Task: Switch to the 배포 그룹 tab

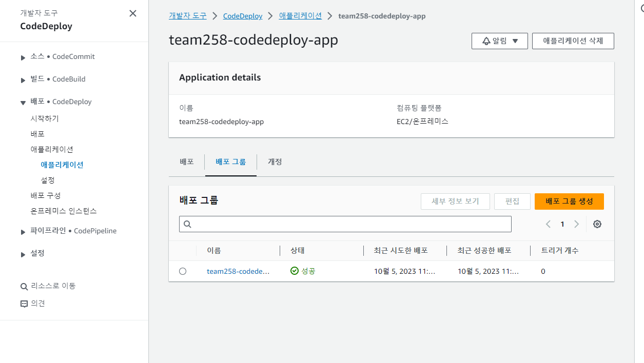Action: (x=231, y=162)
